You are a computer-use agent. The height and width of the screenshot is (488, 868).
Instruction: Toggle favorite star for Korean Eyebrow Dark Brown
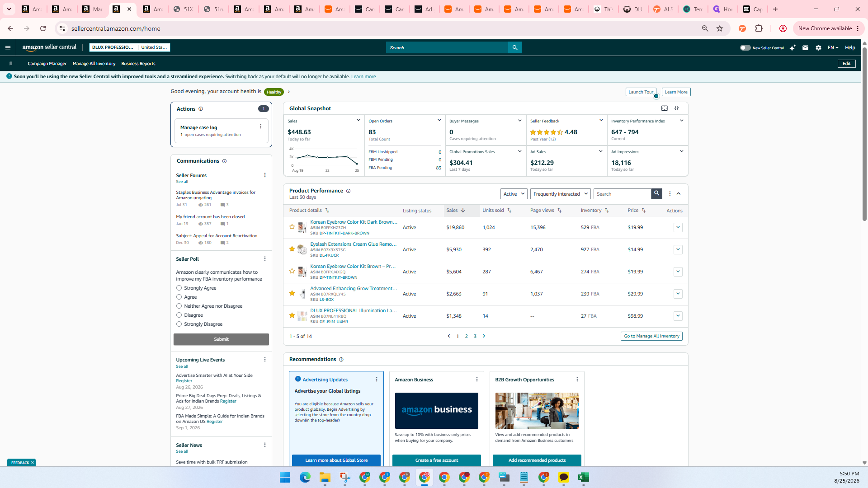(x=292, y=227)
